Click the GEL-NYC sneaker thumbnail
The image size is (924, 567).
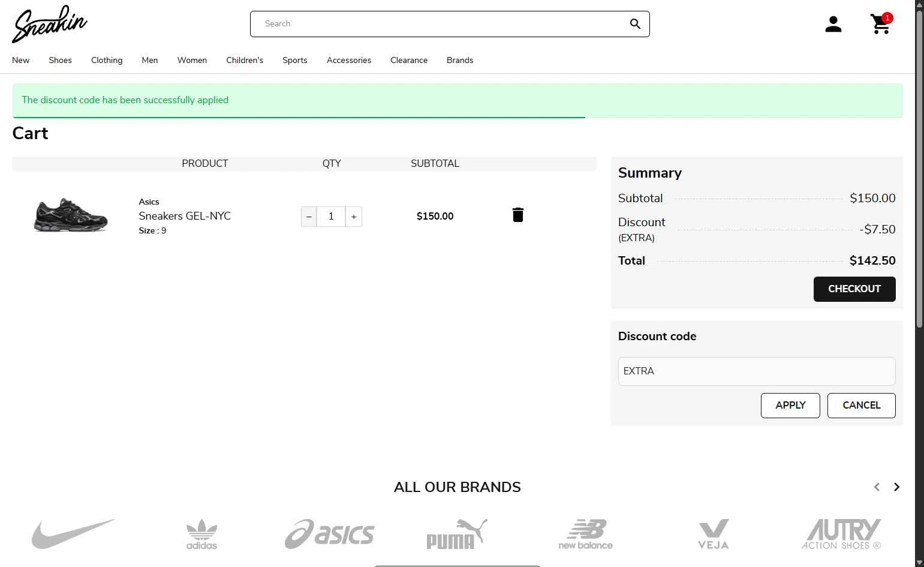[71, 215]
